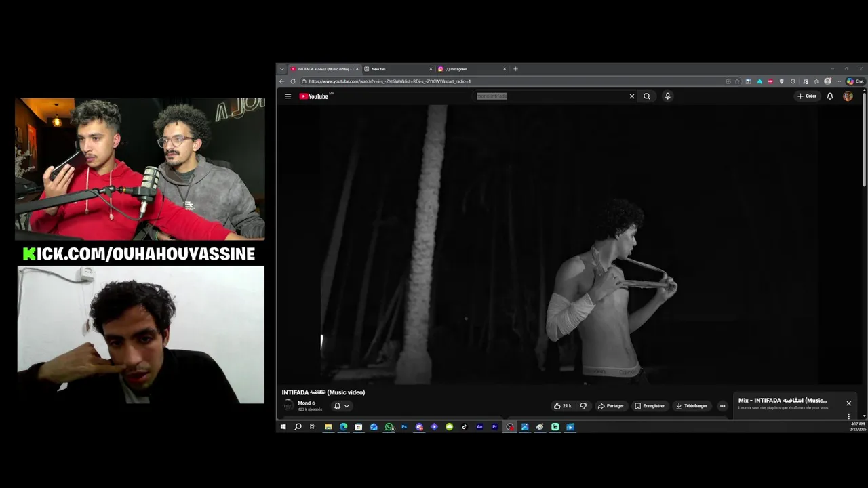The height and width of the screenshot is (488, 868).
Task: Open Mix playlist options three-dot menu
Action: point(848,416)
